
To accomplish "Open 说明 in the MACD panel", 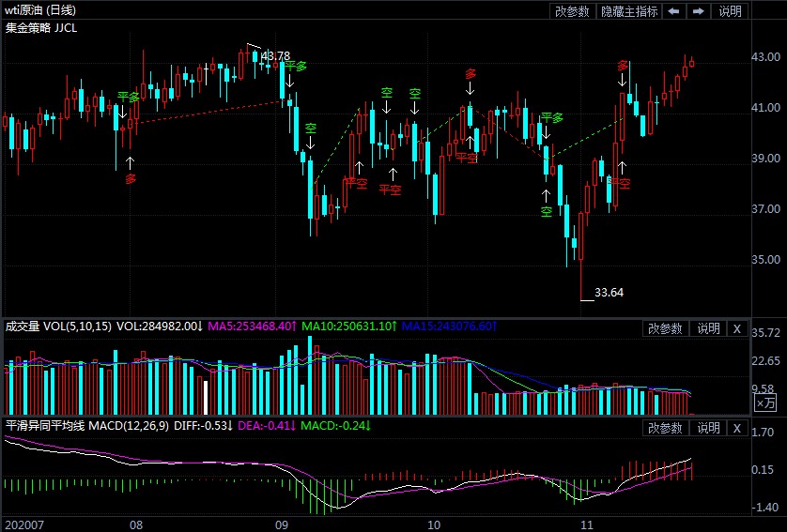I will pos(708,428).
